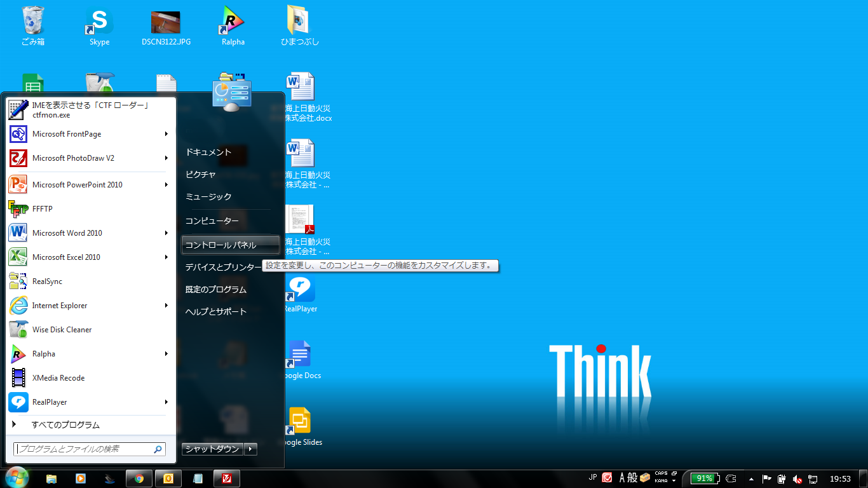Click the muted volume icon in system tray
868x488 pixels.
[x=797, y=479]
